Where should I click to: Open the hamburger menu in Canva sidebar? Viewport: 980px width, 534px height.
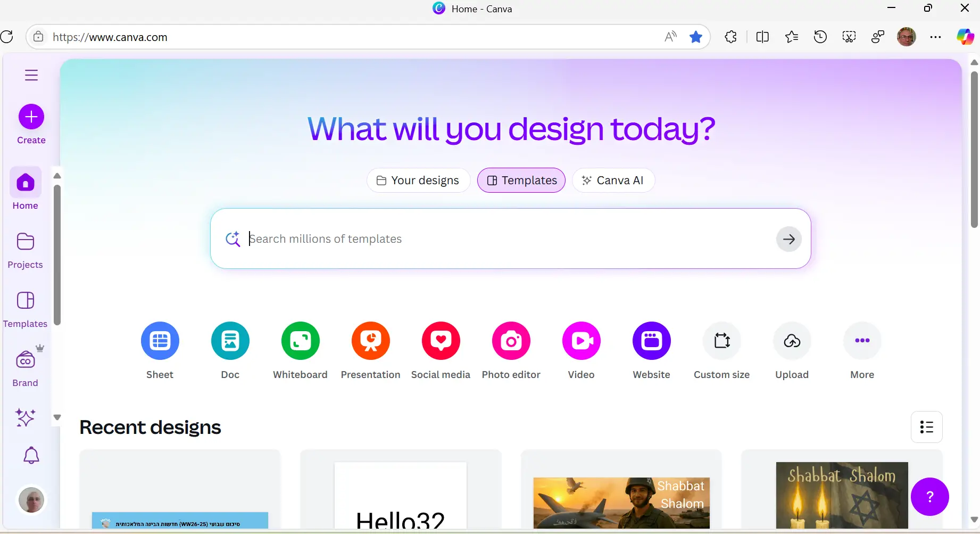click(31, 75)
